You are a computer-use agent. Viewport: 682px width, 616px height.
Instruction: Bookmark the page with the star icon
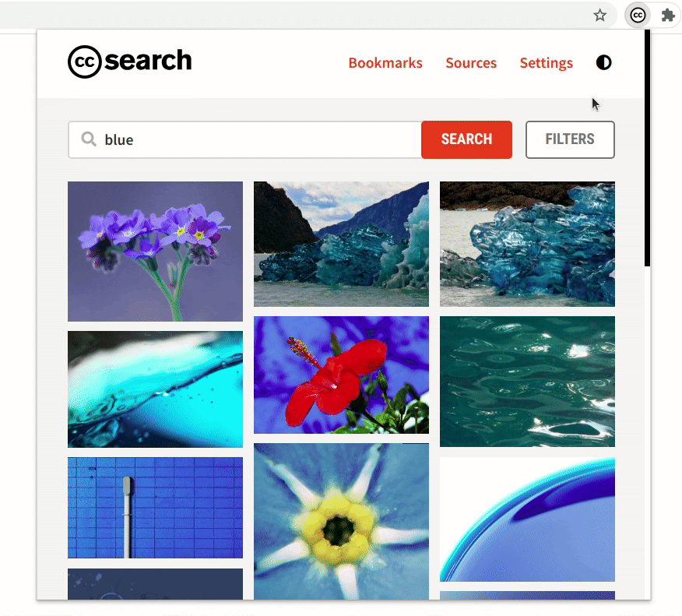[x=599, y=16]
